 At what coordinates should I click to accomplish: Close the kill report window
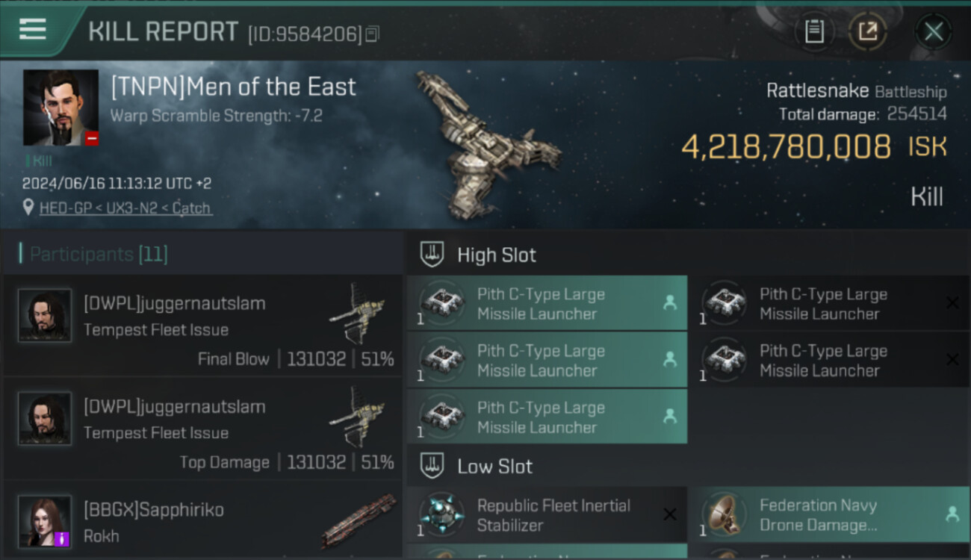pyautogui.click(x=933, y=31)
